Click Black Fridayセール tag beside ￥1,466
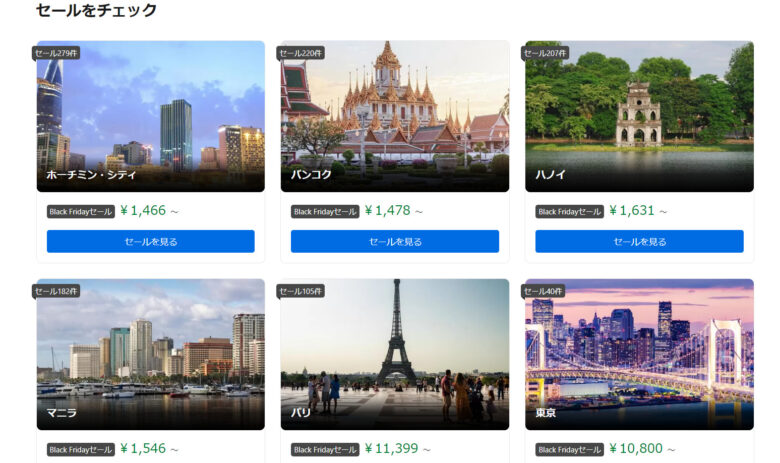Viewport: 780px width, 463px height. click(81, 212)
